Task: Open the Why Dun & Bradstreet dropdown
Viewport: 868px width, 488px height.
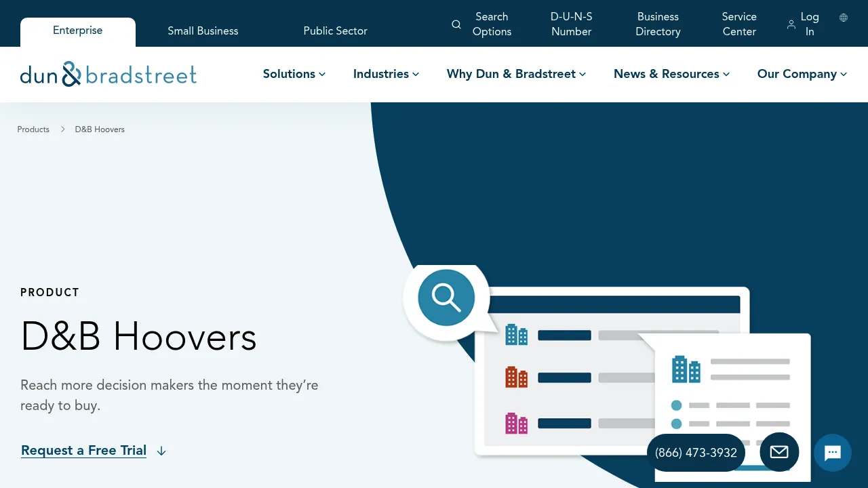Action: coord(517,74)
